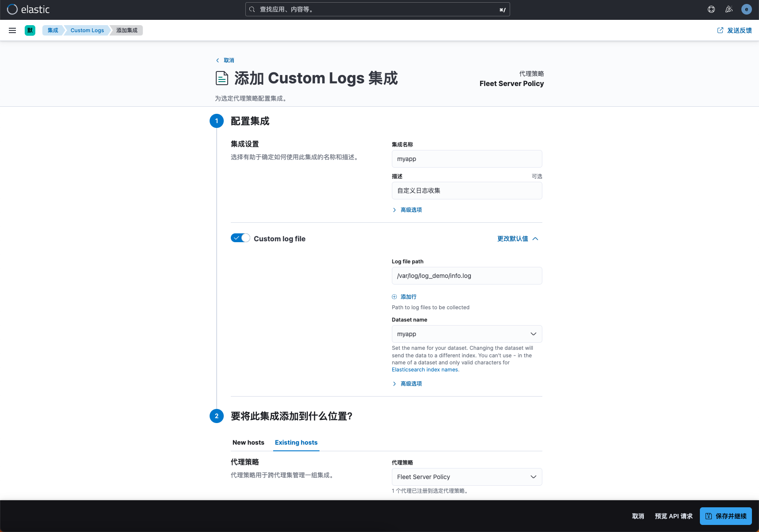Click the 保存并继续 button
The image size is (759, 532).
726,516
